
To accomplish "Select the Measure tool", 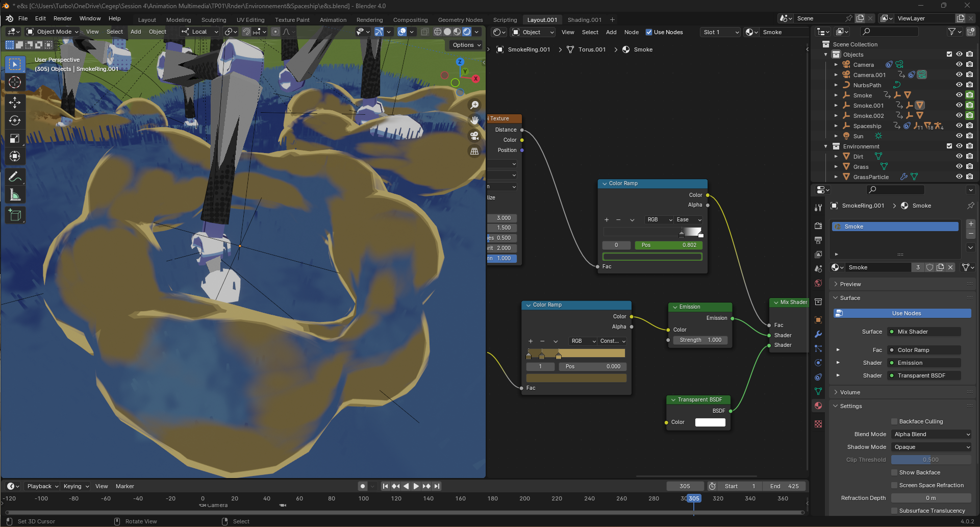I will [x=15, y=195].
